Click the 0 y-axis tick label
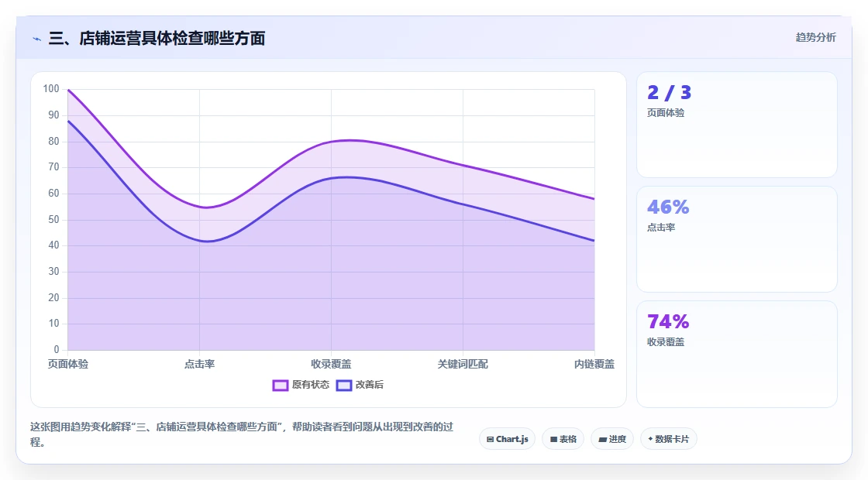868x480 pixels. 57,349
